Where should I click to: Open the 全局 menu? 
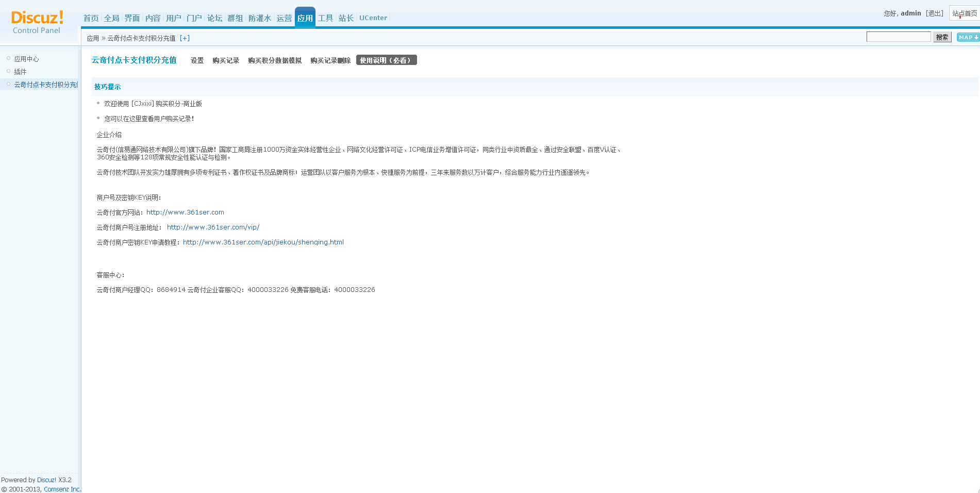tap(111, 18)
